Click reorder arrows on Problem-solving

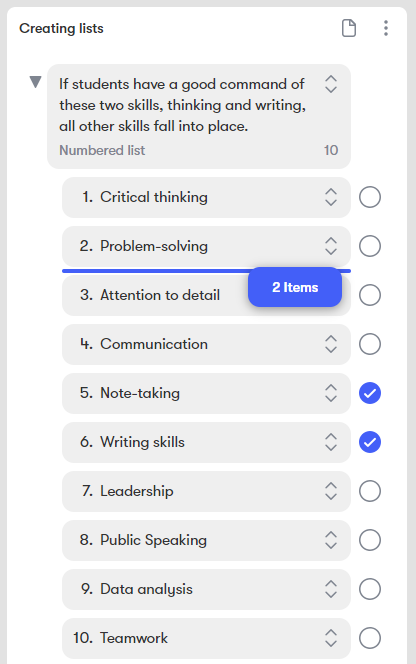pos(331,246)
